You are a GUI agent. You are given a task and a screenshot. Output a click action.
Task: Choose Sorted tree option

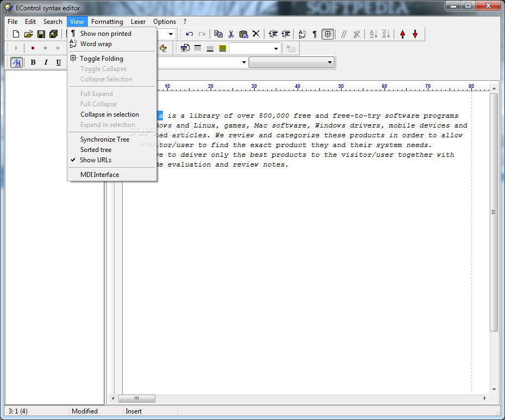pyautogui.click(x=112, y=150)
